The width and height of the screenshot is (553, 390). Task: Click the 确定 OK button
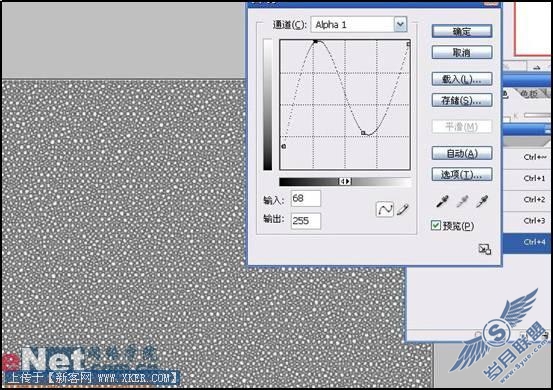(x=462, y=31)
